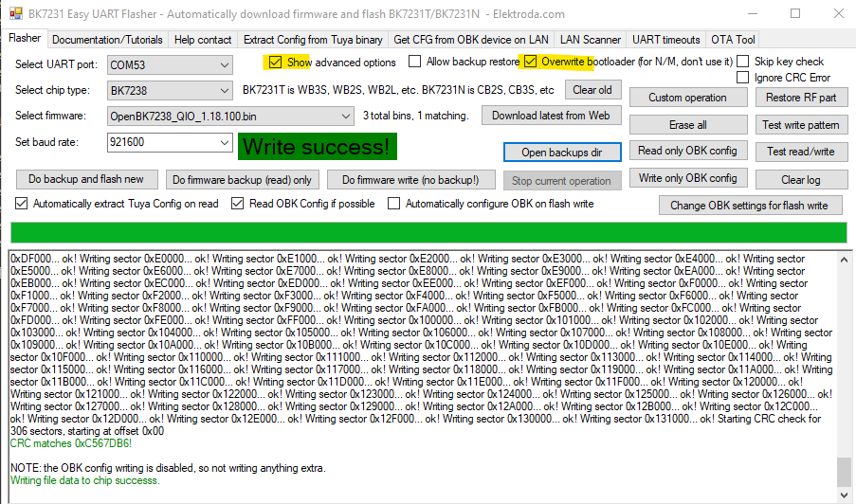
Task: Open Get CFG from OBK device on LAN tab
Action: pyautogui.click(x=471, y=40)
